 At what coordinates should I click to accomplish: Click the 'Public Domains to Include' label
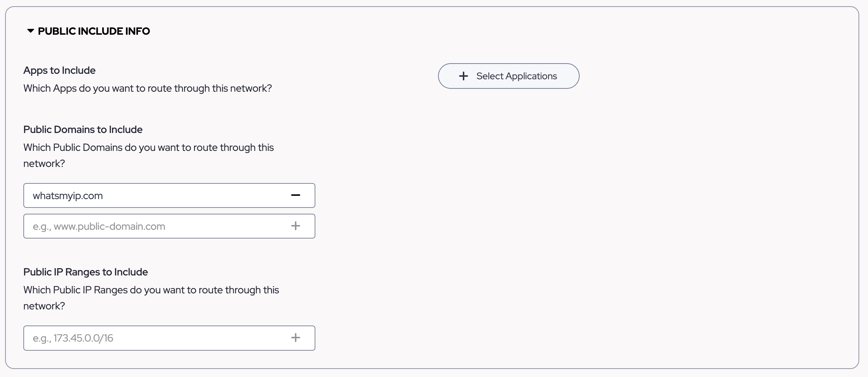tap(83, 129)
